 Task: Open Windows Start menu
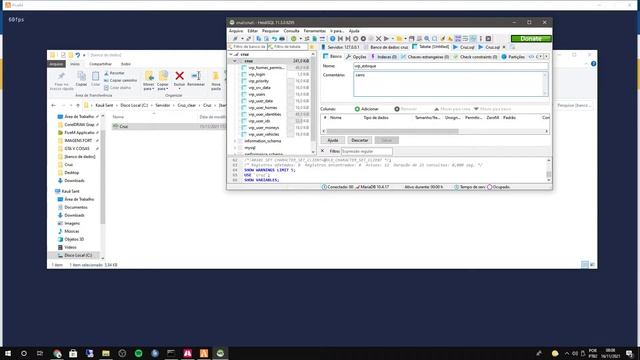[x=8, y=353]
